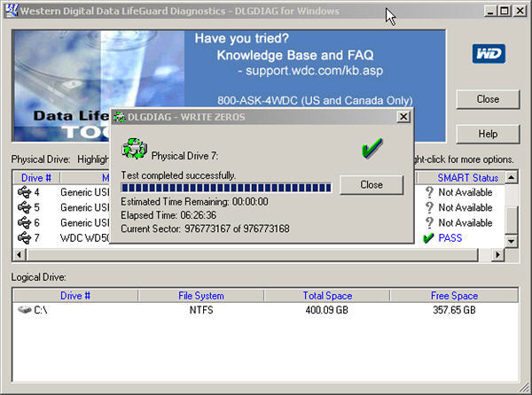
Task: Click the logical Drive # column header
Action: 75,296
